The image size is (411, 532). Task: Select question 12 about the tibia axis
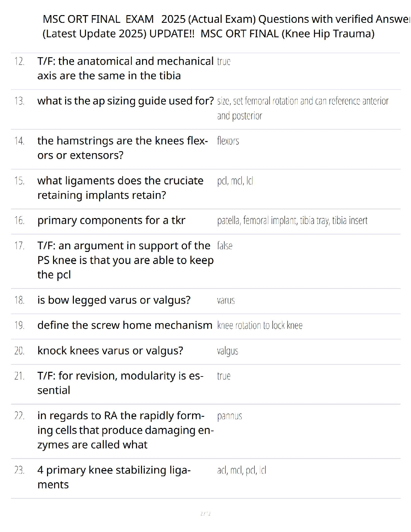(x=125, y=69)
